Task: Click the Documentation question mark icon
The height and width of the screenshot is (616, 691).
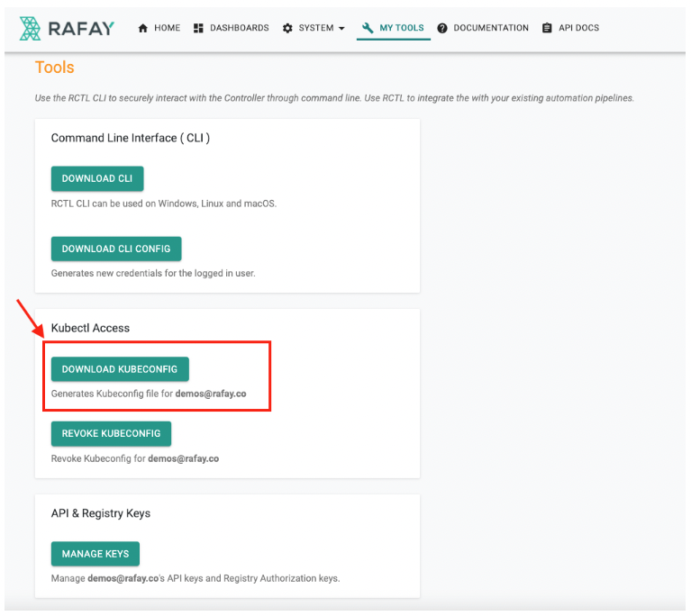Action: (442, 29)
